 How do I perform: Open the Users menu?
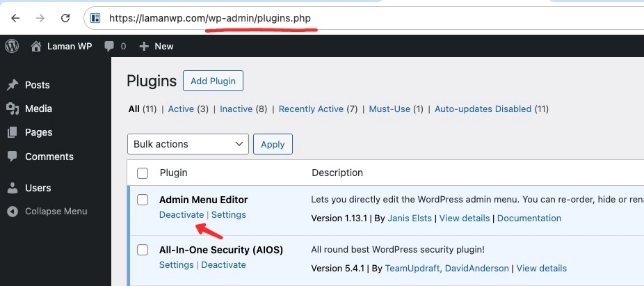coord(38,188)
